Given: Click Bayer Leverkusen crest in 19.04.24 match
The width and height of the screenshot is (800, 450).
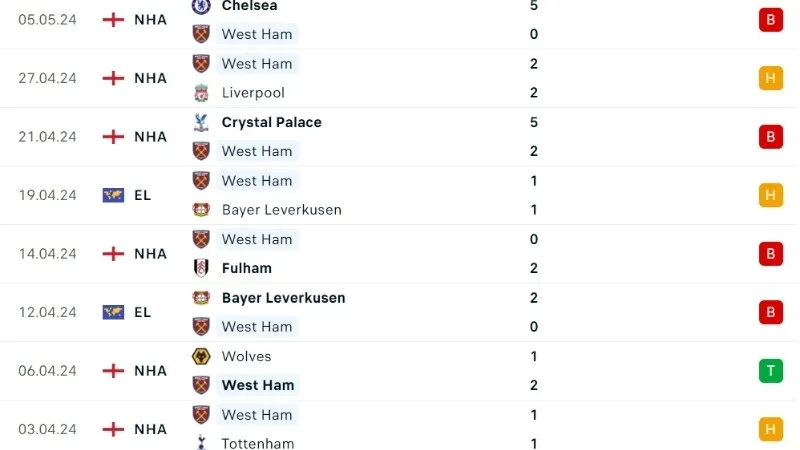Looking at the screenshot, I should pyautogui.click(x=201, y=210).
